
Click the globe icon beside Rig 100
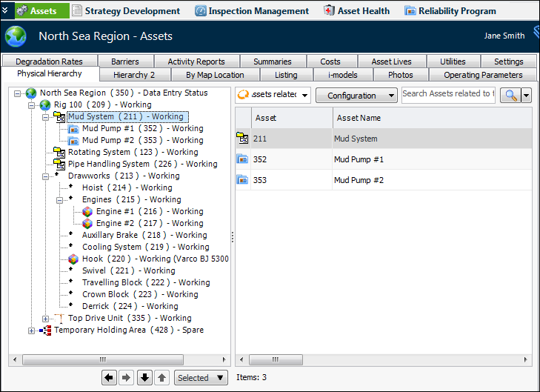45,104
